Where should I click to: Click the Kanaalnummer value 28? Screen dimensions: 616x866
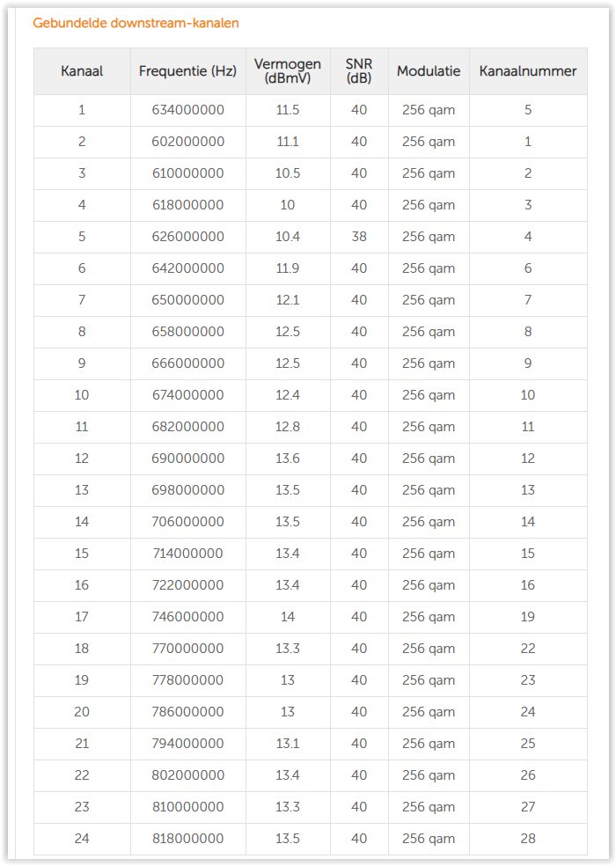click(x=528, y=839)
